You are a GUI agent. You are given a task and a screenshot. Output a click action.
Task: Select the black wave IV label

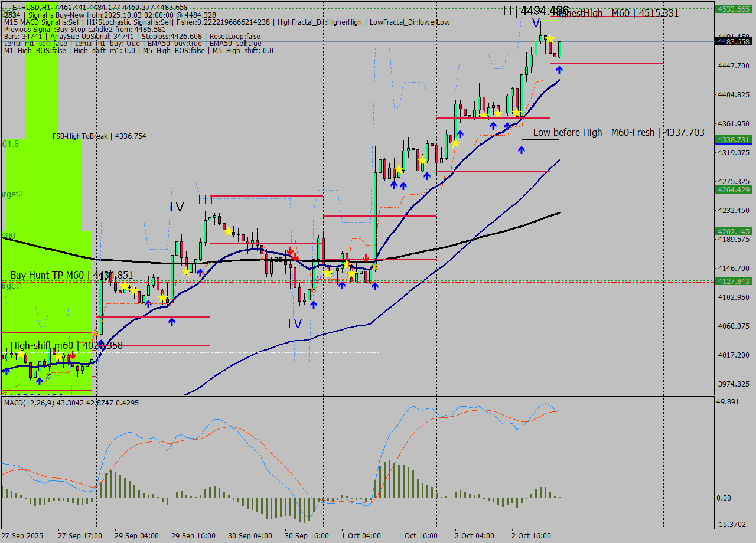[177, 207]
